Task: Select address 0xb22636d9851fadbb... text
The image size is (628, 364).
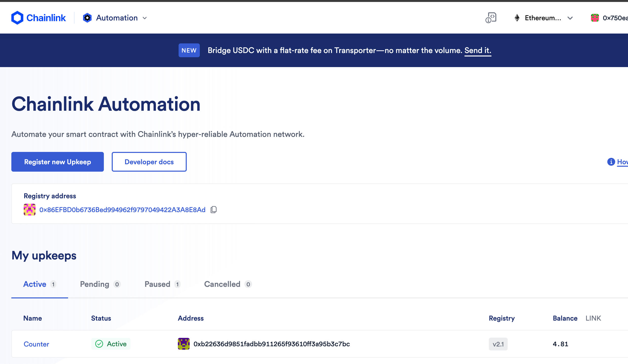Action: point(272,344)
